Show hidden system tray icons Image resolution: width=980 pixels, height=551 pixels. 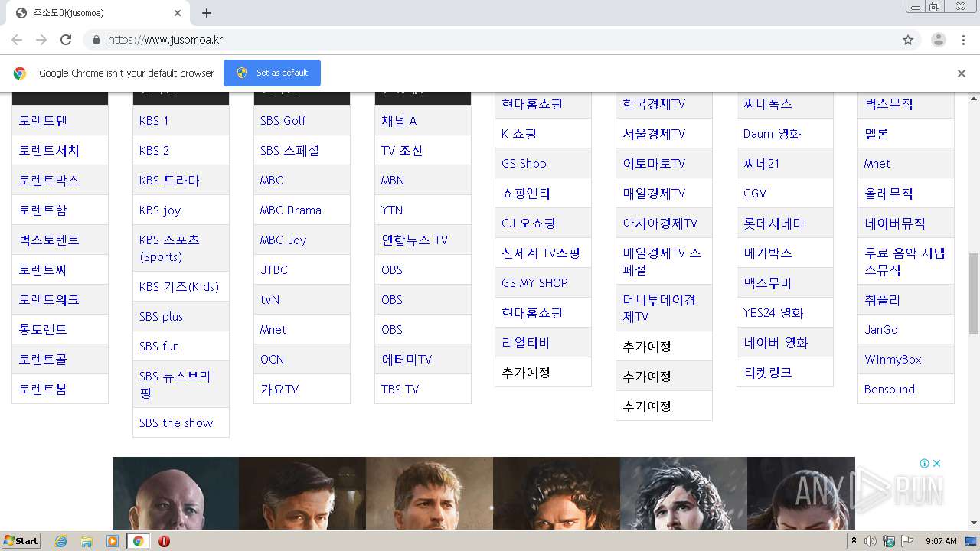[854, 541]
